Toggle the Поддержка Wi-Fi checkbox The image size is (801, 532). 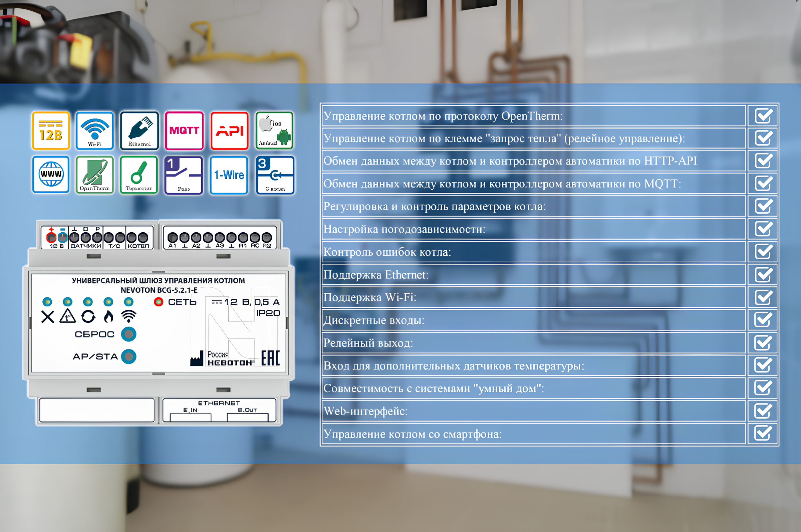(763, 297)
